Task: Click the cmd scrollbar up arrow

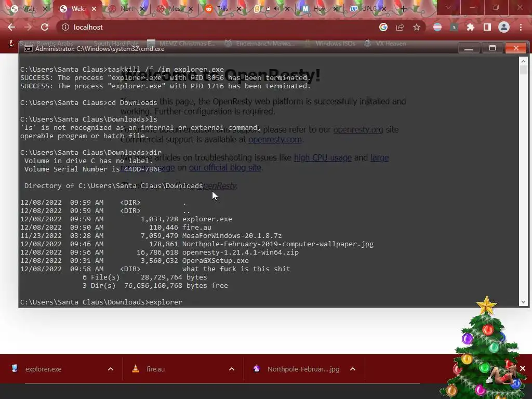Action: click(523, 61)
